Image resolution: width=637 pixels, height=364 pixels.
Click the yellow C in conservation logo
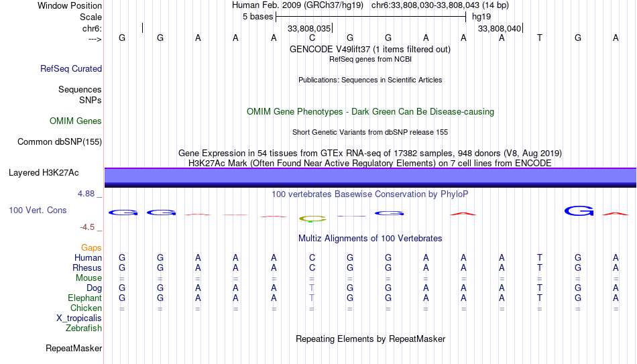click(x=312, y=219)
